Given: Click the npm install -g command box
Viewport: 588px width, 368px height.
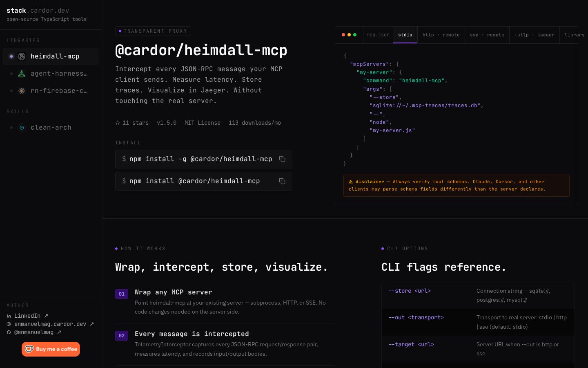Looking at the screenshot, I should 204,159.
